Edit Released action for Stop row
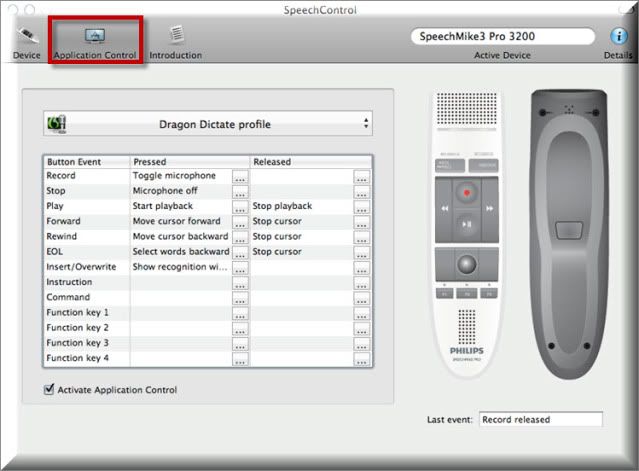This screenshot has height=471, width=639. [361, 191]
